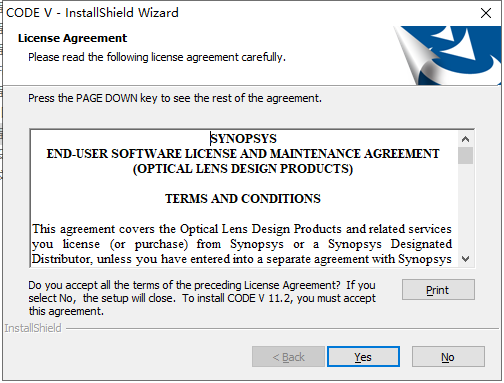The image size is (504, 383).
Task: Click the paragraph starting 'This agreement covers'
Action: click(x=242, y=244)
